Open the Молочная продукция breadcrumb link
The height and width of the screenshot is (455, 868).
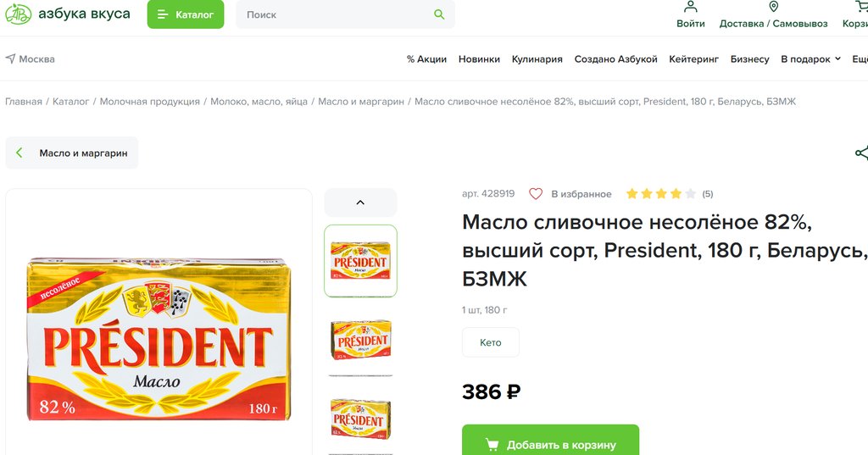(150, 102)
